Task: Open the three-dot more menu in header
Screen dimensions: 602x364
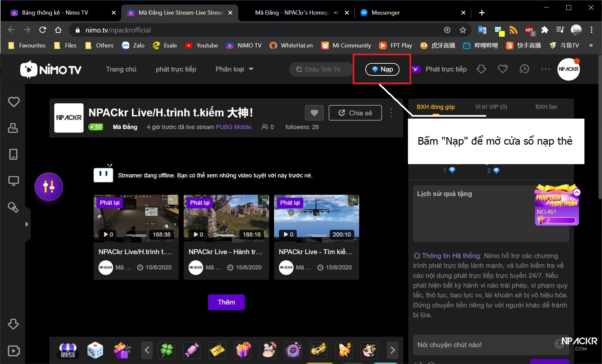Action: tap(545, 69)
